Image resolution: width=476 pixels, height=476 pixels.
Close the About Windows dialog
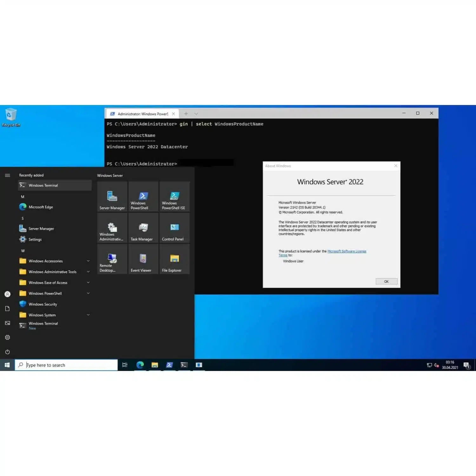[395, 166]
